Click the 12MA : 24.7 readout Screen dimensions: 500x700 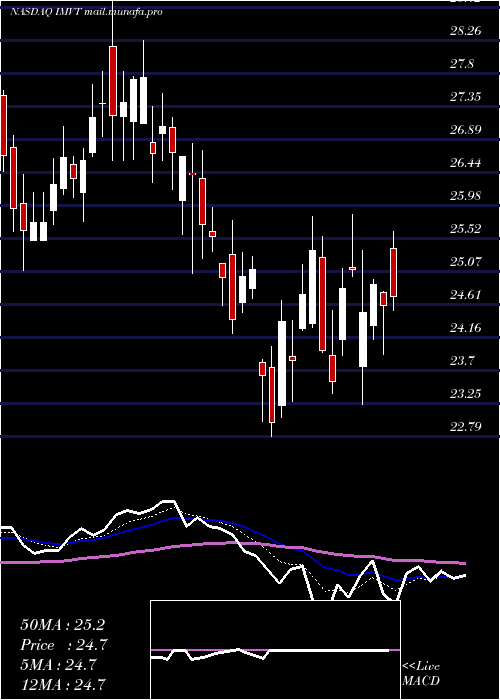[x=62, y=684]
